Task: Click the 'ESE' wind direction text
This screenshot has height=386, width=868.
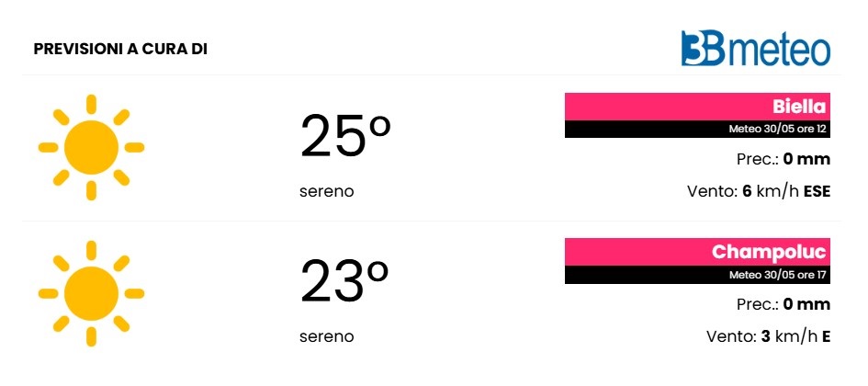Action: tap(817, 191)
